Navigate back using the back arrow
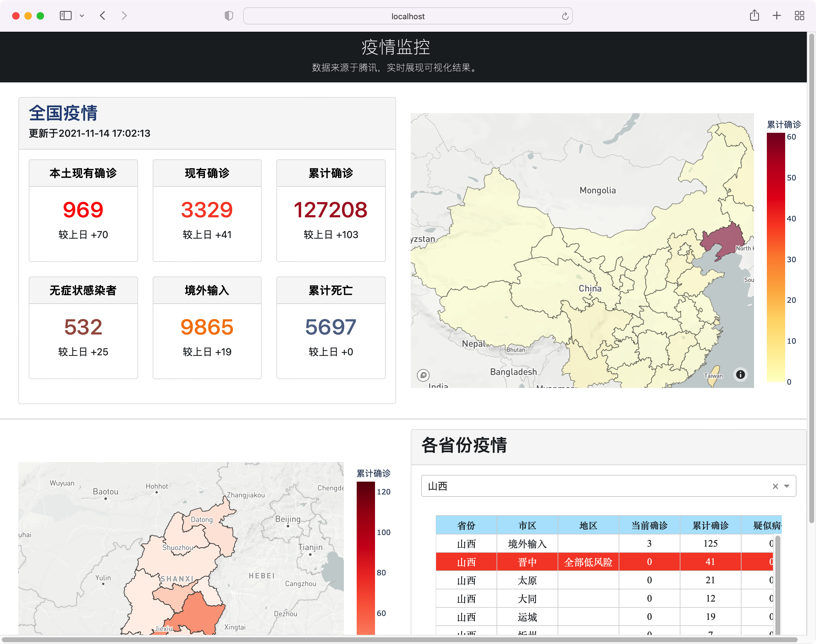The width and height of the screenshot is (816, 644). pyautogui.click(x=102, y=16)
